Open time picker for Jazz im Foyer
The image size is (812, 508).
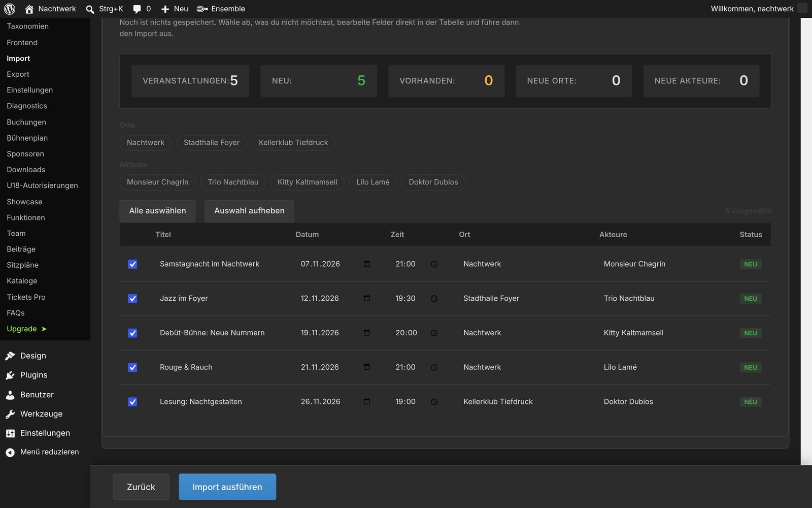tap(434, 299)
